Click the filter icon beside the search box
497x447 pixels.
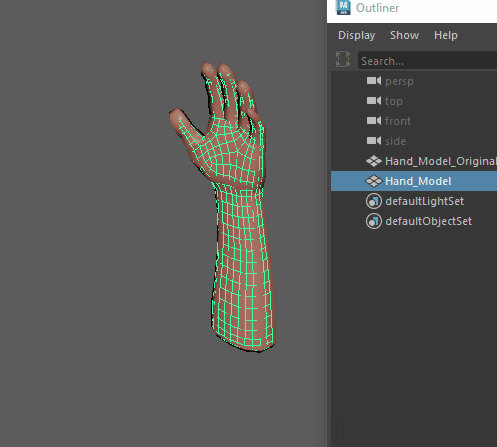[343, 59]
